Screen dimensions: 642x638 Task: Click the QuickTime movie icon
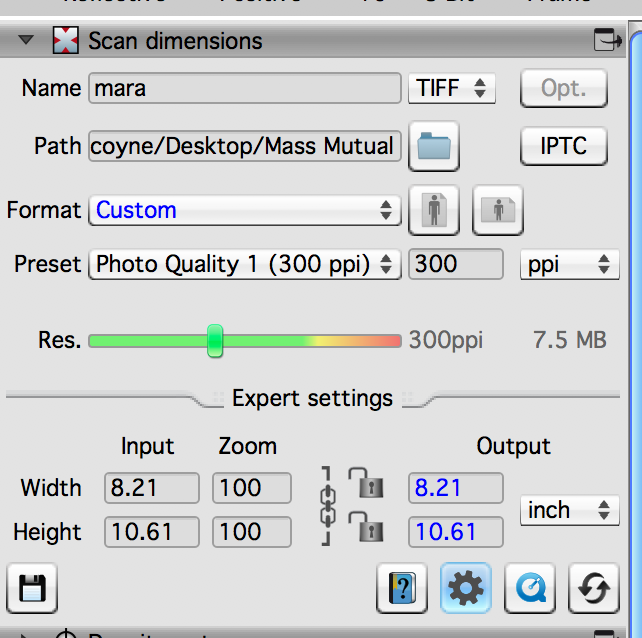(529, 588)
